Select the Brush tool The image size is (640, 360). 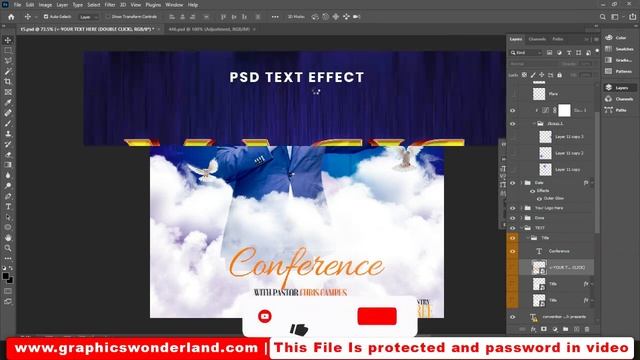point(8,123)
